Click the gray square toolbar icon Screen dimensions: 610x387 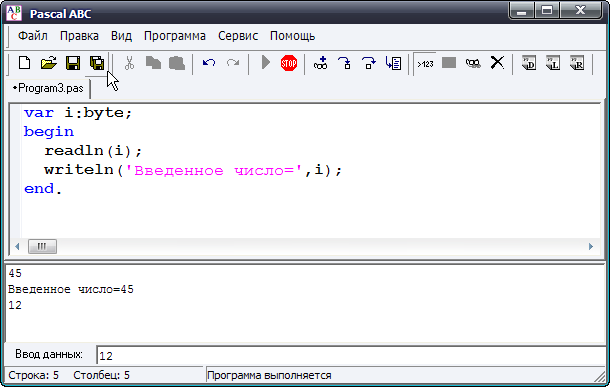449,63
